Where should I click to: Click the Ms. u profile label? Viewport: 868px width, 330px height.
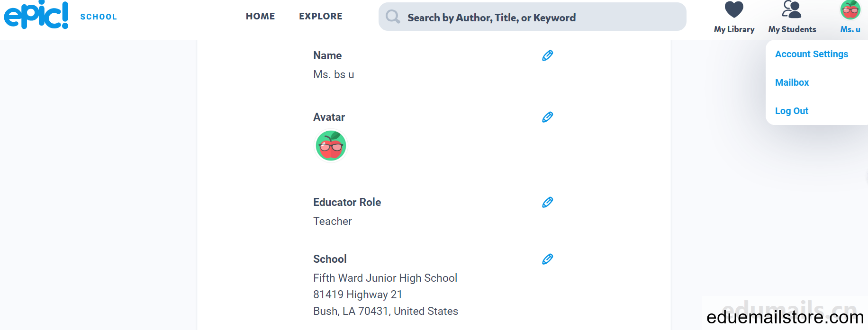850,29
